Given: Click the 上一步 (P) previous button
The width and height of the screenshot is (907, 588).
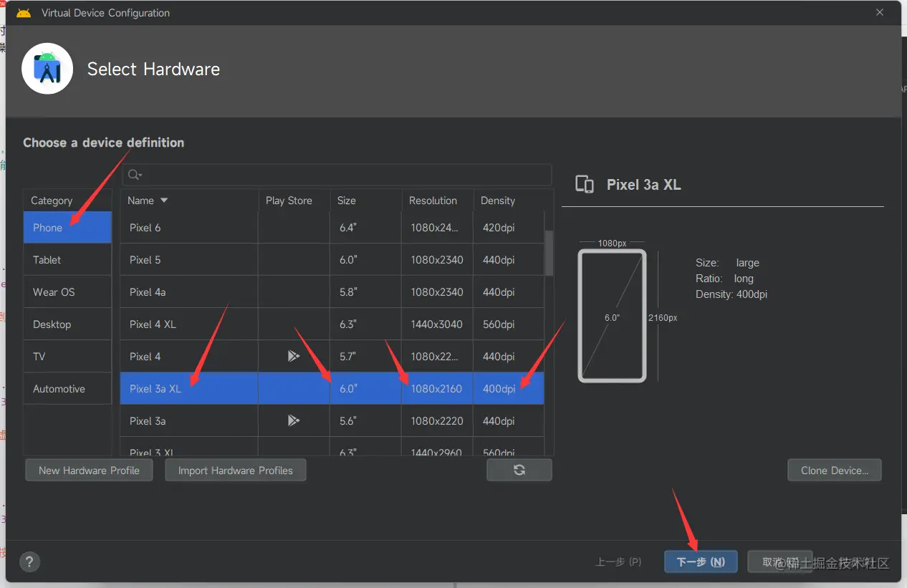Looking at the screenshot, I should point(618,562).
